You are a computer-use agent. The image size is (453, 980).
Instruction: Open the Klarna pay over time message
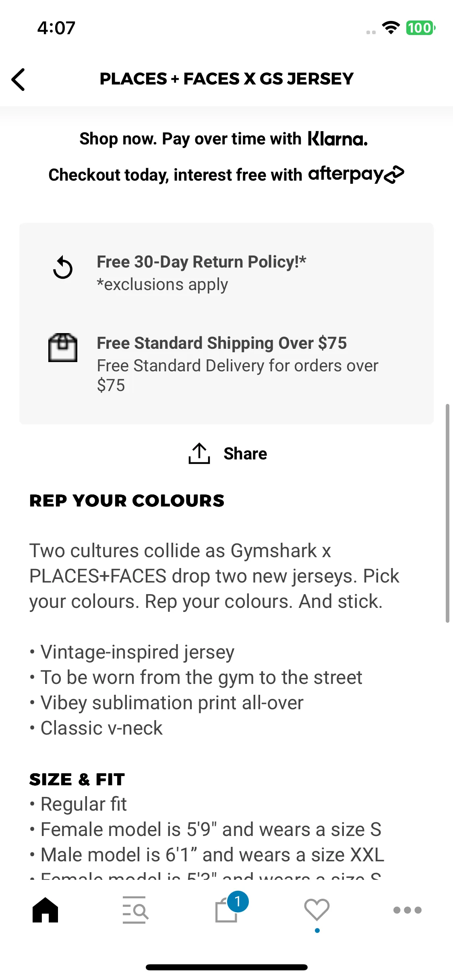223,139
